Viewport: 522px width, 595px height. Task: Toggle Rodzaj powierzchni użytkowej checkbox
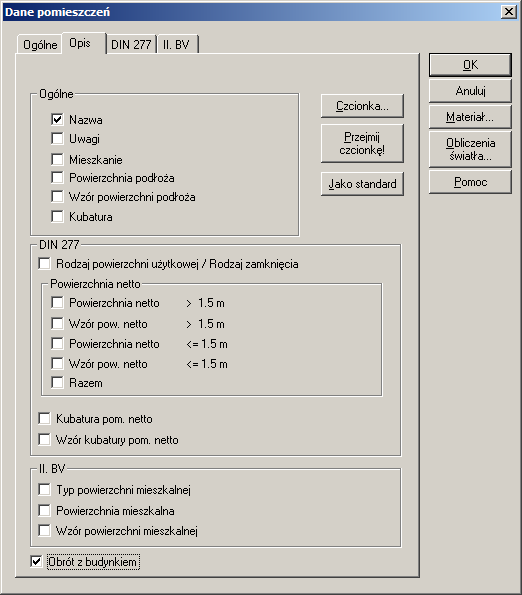coord(44,264)
